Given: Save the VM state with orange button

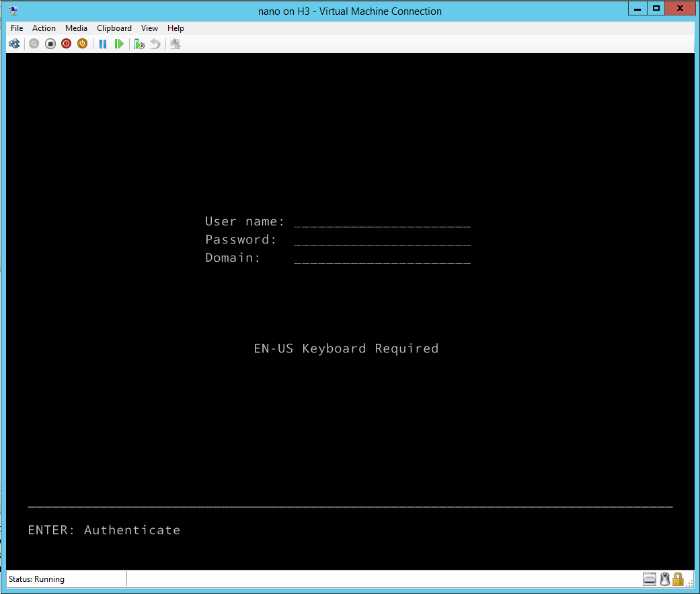Looking at the screenshot, I should click(x=82, y=44).
